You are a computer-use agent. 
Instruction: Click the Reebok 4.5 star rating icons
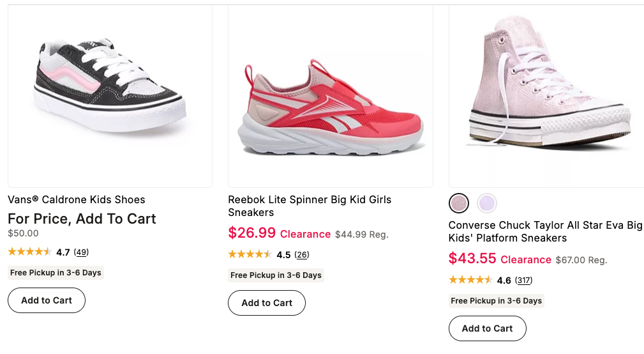click(x=250, y=254)
